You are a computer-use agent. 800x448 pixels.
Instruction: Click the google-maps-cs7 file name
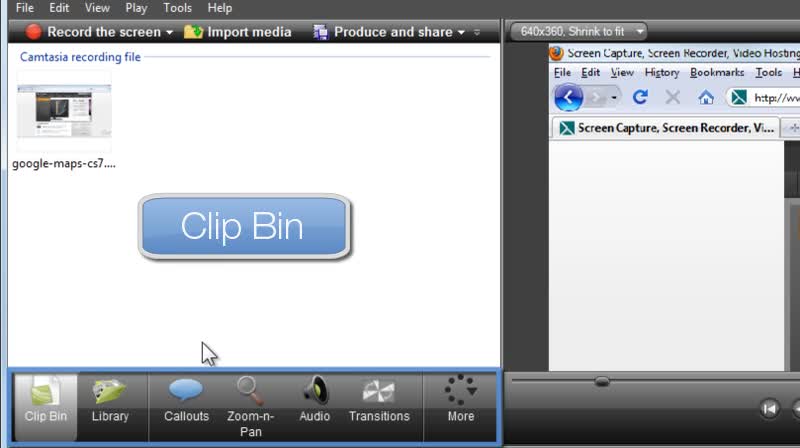coord(64,164)
